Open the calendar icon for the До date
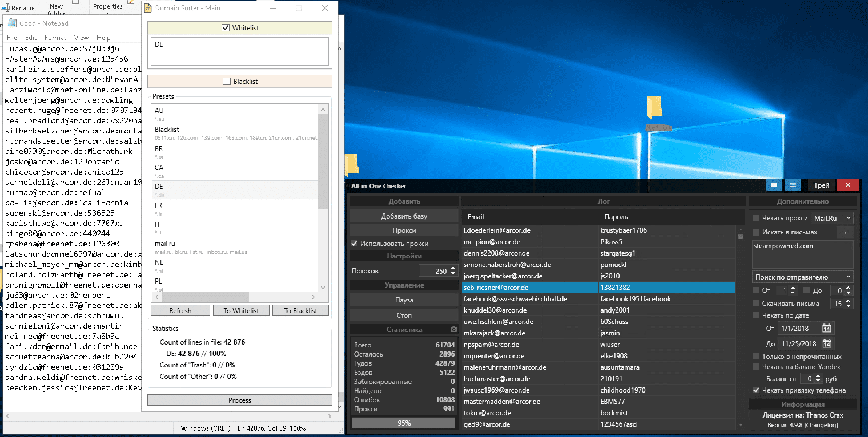Viewport: 868px width, 437px height. [826, 344]
